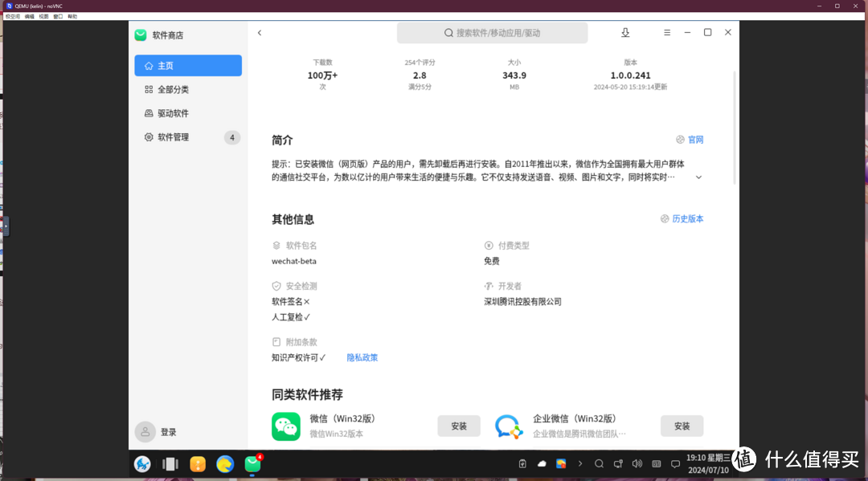
Task: Install 微信（Win32版） via 安装 button
Action: (459, 426)
